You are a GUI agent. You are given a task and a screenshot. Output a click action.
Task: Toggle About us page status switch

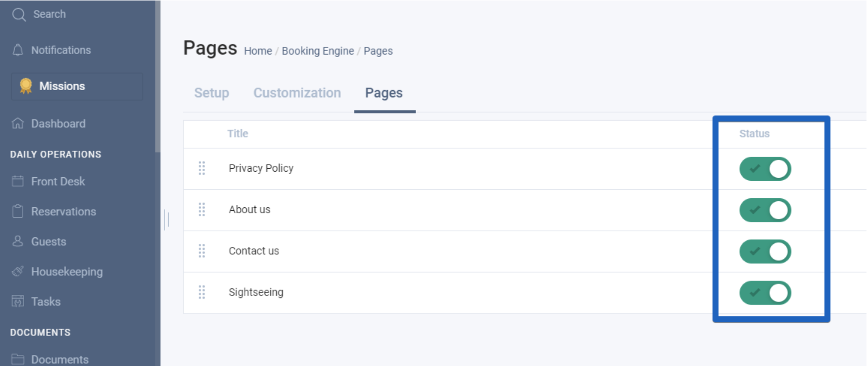click(x=765, y=210)
